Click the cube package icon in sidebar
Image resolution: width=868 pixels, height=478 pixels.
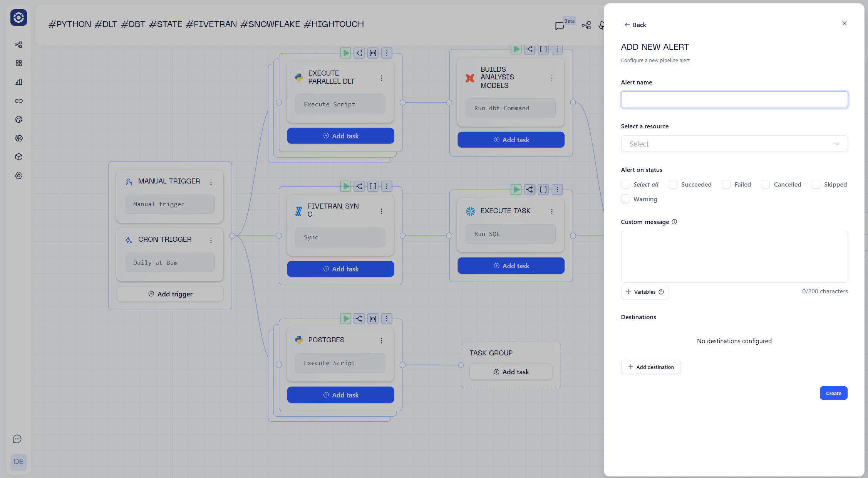[18, 157]
